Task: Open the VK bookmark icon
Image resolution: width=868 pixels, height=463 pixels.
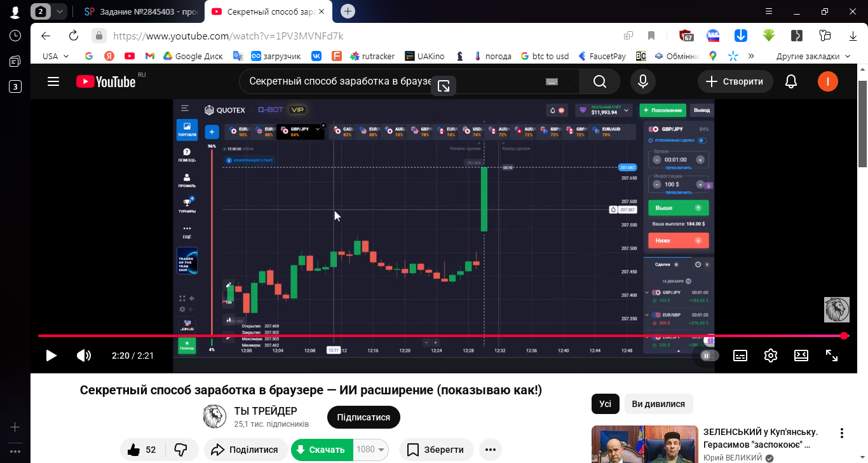Action: [316, 56]
